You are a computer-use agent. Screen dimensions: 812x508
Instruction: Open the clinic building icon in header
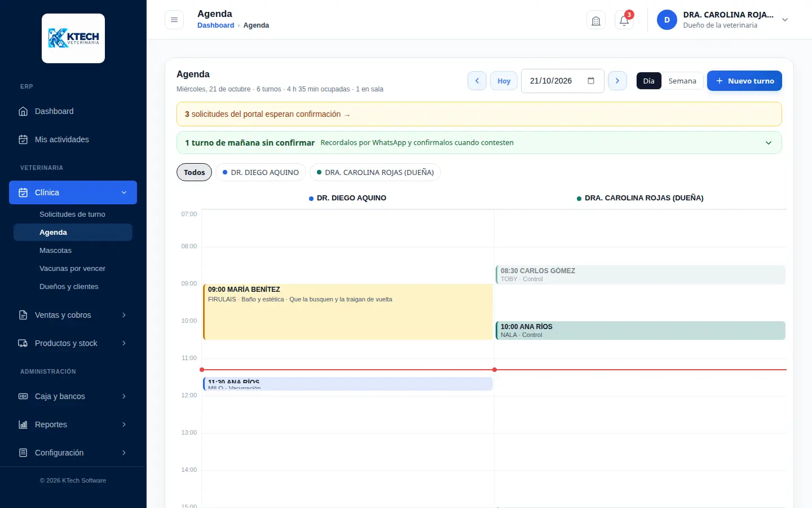(x=596, y=20)
